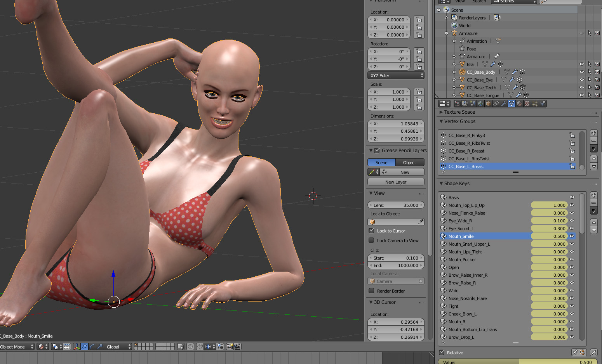
Task: Toggle proportional editing circle icon
Action: (190, 347)
